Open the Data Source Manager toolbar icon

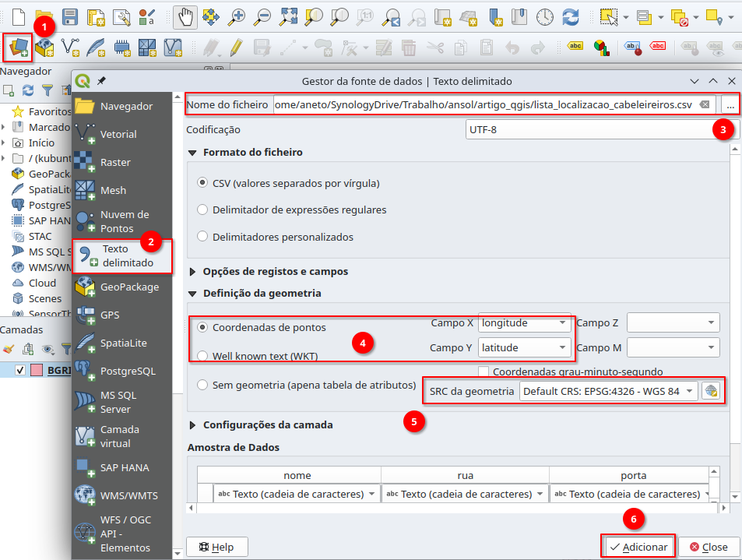(x=18, y=48)
